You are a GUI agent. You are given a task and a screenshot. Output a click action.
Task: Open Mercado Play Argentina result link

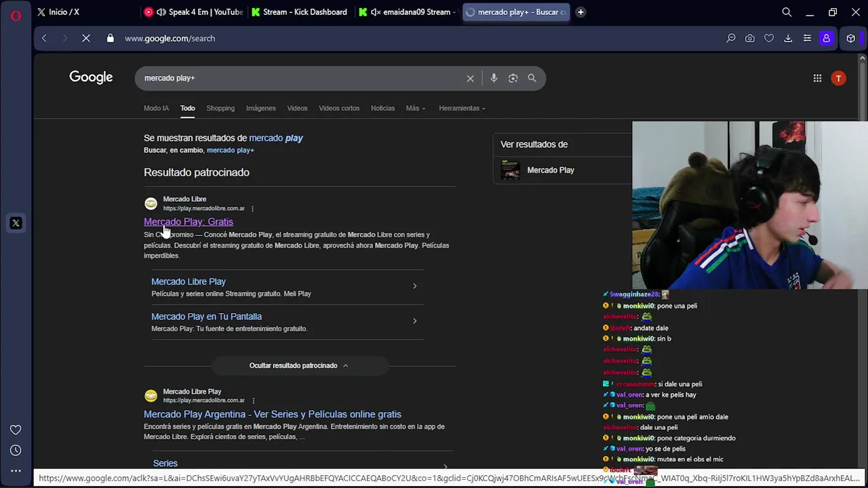(x=273, y=415)
